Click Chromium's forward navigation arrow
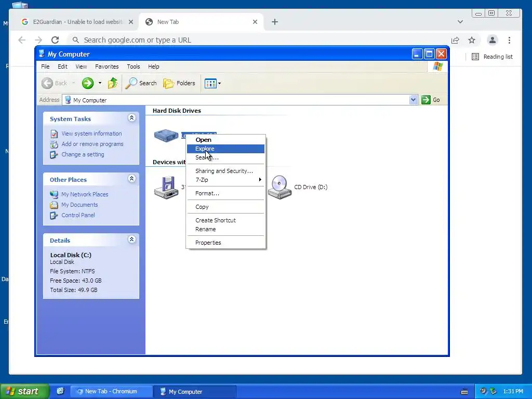The width and height of the screenshot is (532, 399). click(38, 40)
